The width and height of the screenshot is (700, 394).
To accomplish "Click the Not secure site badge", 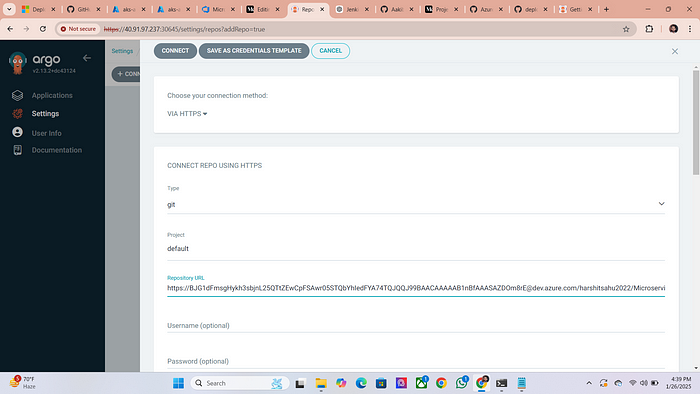I will [x=79, y=29].
